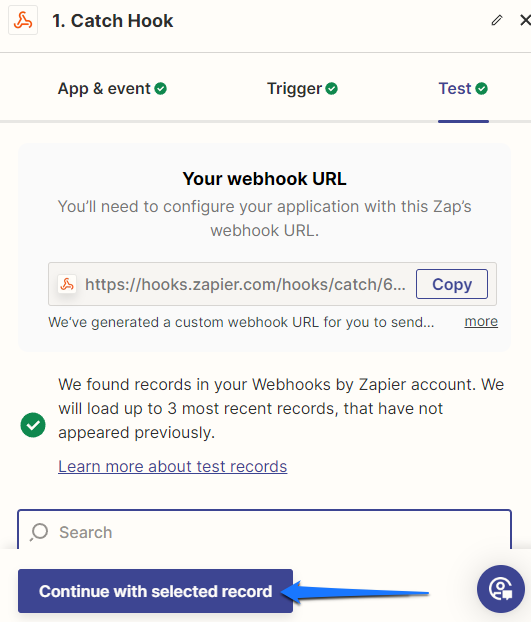531x622 pixels.
Task: Click the Search records input
Action: [x=265, y=532]
